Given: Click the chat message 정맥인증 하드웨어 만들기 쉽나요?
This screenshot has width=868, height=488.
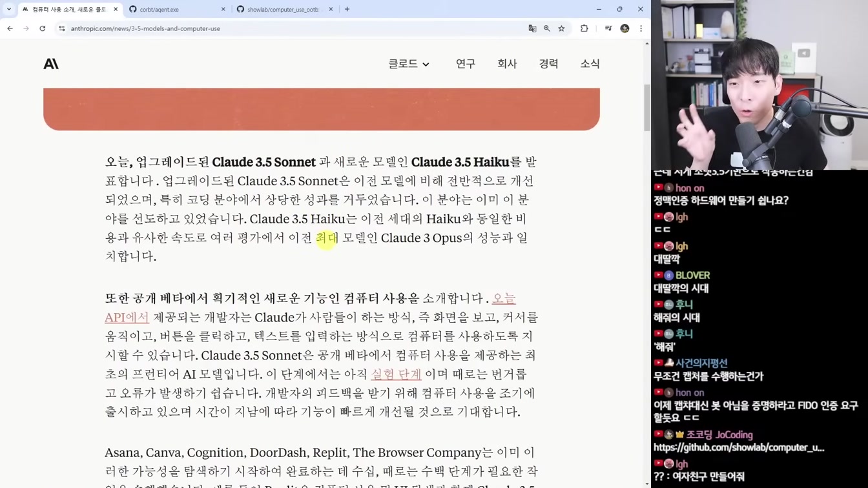Looking at the screenshot, I should coord(721,201).
